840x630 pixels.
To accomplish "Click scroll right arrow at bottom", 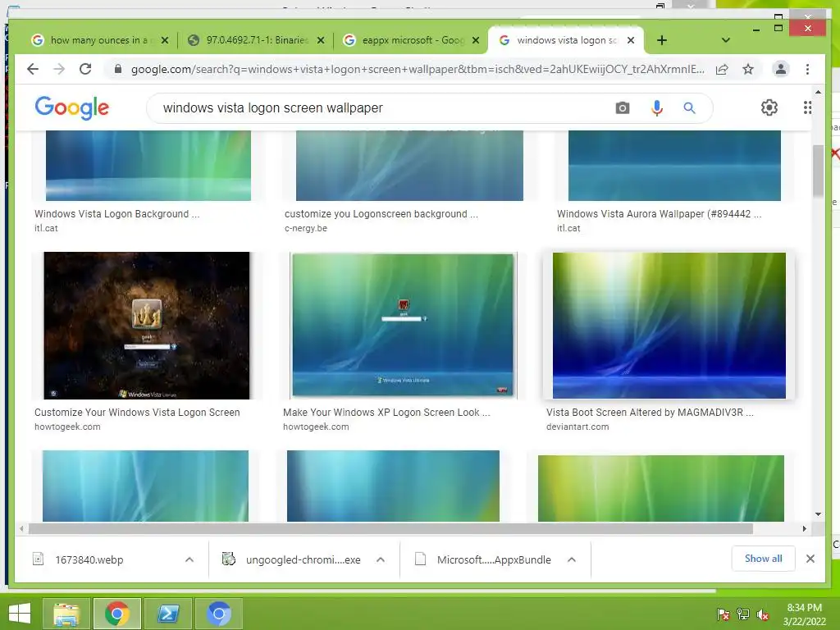I will point(804,529).
